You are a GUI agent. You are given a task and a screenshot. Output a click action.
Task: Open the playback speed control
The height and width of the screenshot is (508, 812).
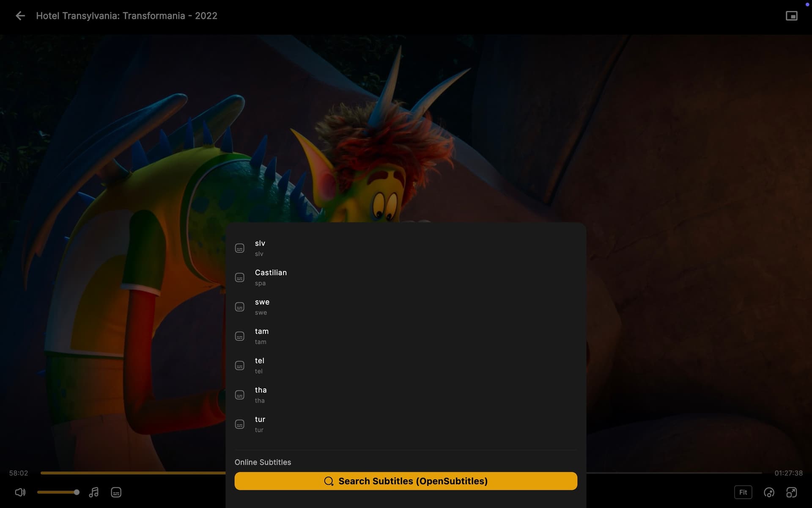[x=769, y=492]
